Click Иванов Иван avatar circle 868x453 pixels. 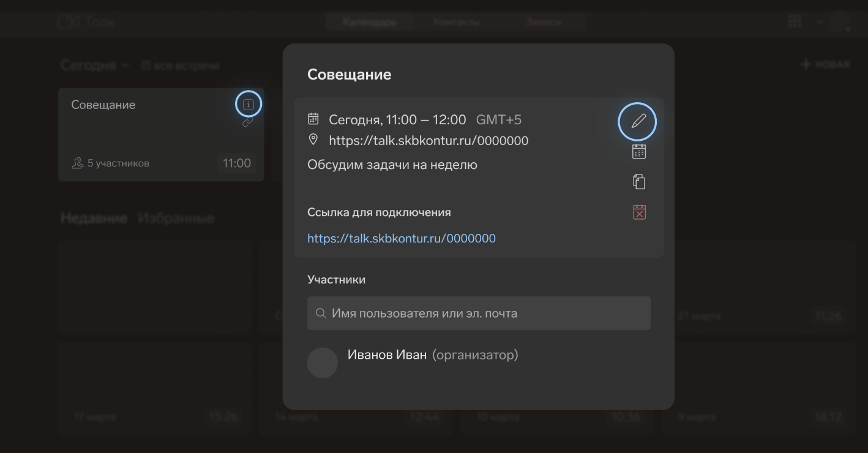[322, 362]
